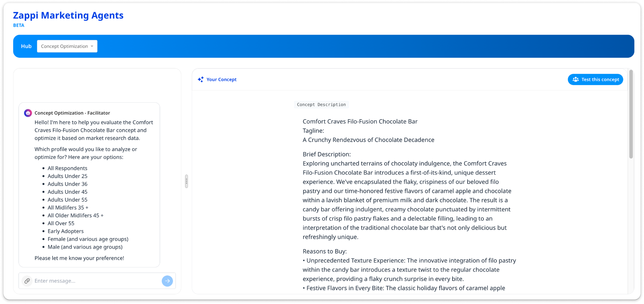
Task: Click the Concept Optimization - Facilitator name
Action: tap(72, 113)
